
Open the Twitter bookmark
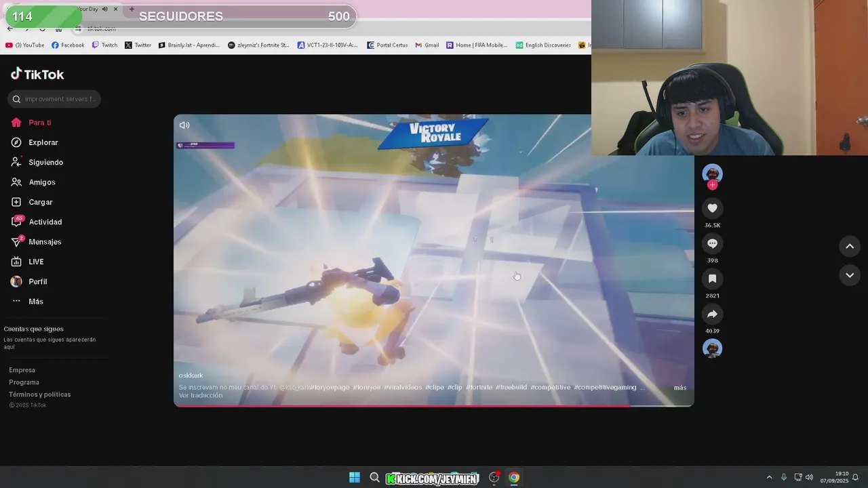click(138, 45)
